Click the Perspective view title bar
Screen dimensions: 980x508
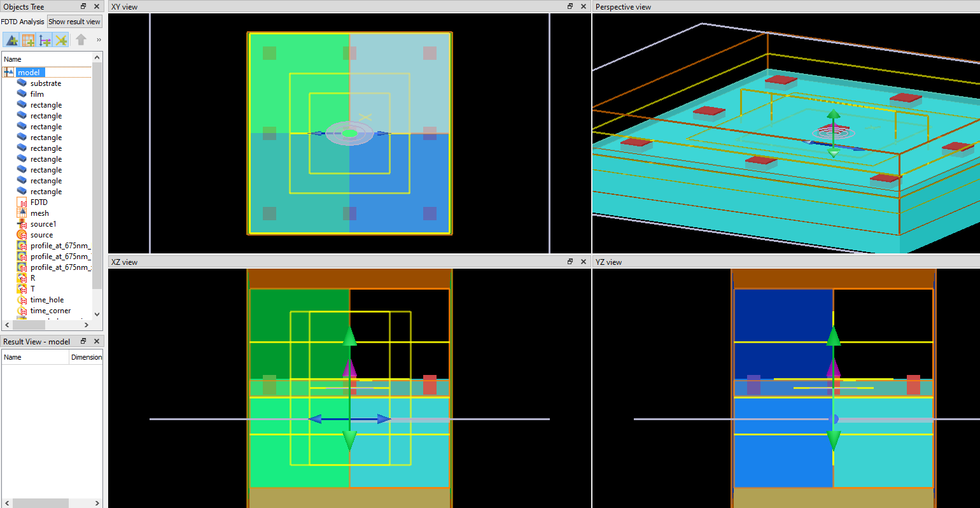point(786,6)
